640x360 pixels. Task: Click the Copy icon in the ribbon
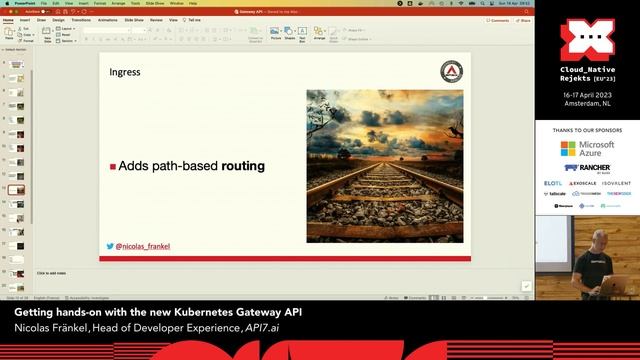[20, 35]
